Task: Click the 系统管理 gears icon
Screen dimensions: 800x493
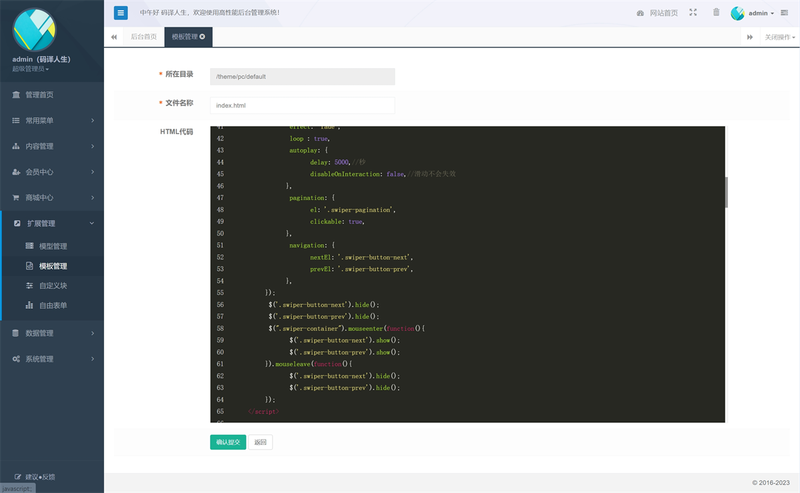Action: point(16,359)
